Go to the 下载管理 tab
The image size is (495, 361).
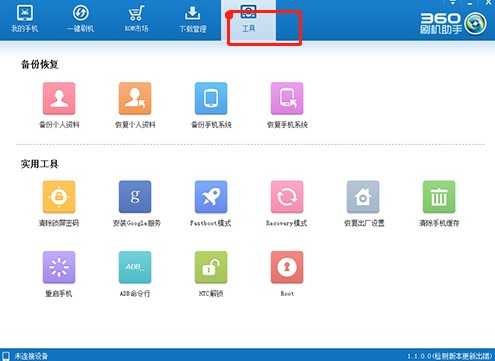[x=193, y=19]
